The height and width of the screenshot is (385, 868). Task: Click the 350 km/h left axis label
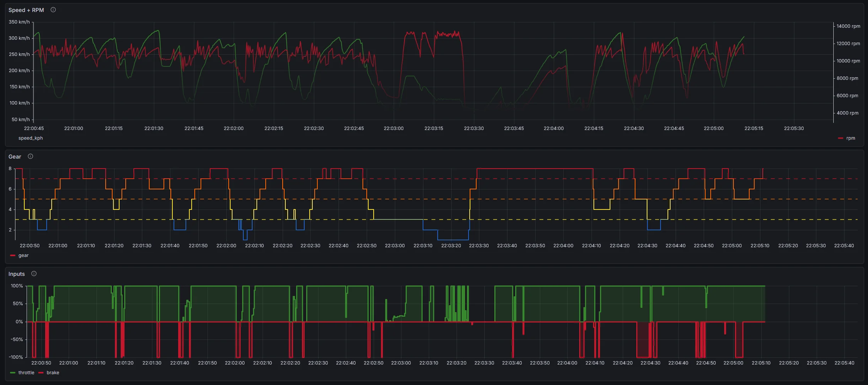(19, 22)
